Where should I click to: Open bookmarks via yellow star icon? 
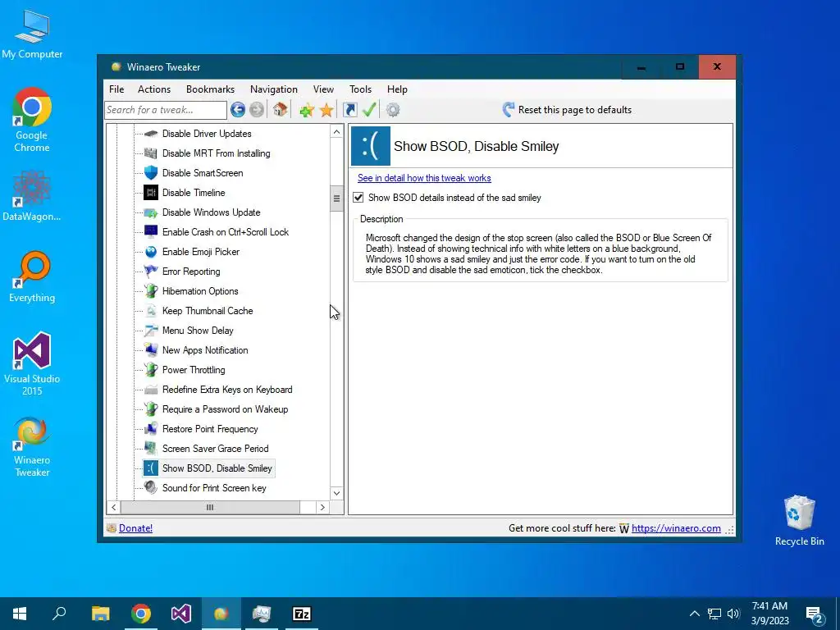click(x=326, y=111)
